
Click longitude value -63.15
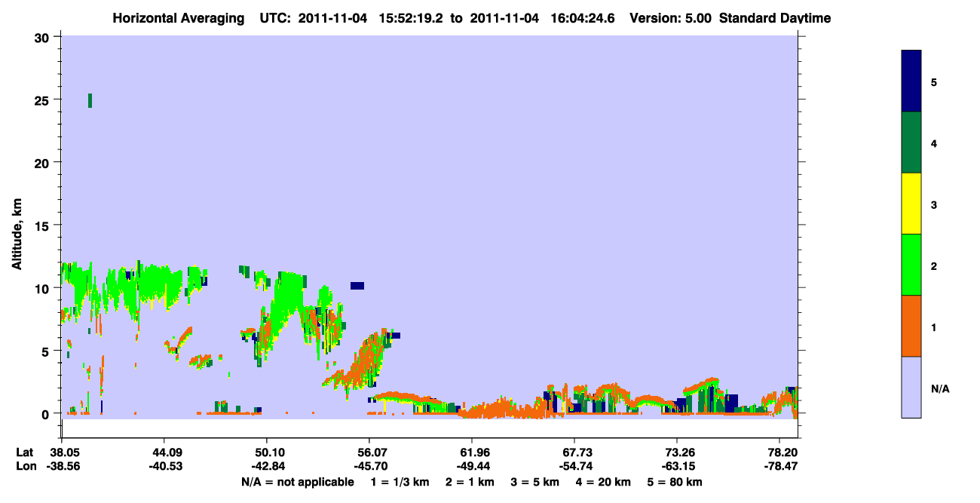(677, 466)
